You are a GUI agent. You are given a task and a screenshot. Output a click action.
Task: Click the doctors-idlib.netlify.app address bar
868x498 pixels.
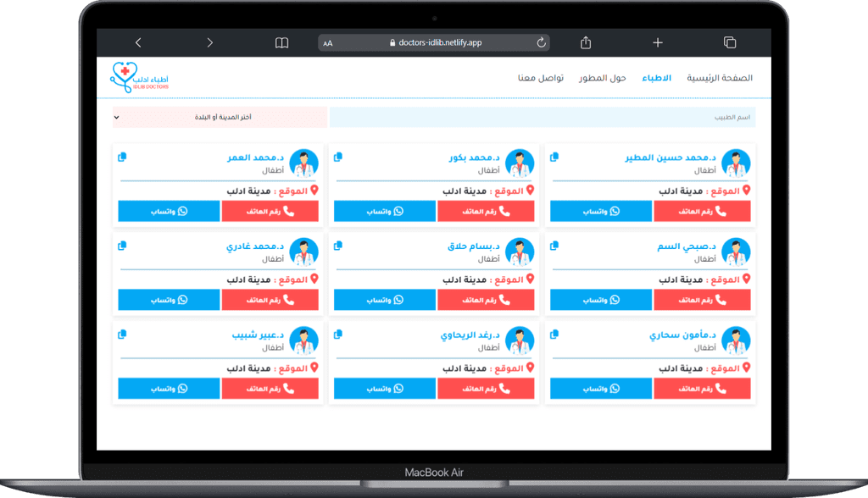coord(434,42)
